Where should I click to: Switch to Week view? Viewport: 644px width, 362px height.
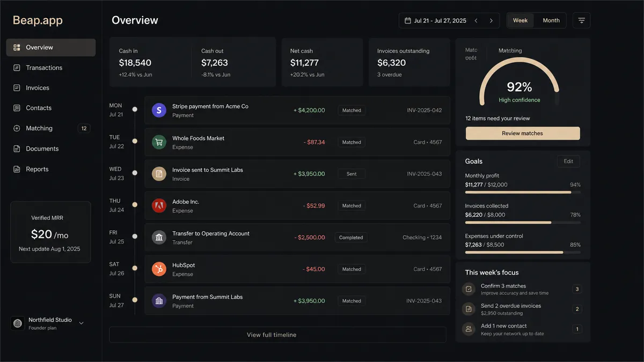tap(520, 20)
